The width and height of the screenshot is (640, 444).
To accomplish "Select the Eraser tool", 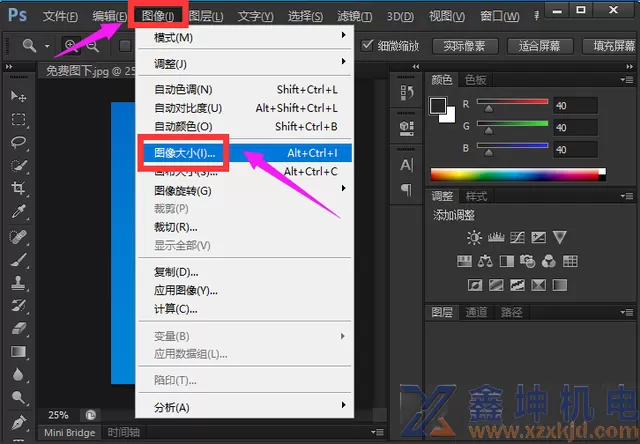I will pyautogui.click(x=18, y=329).
